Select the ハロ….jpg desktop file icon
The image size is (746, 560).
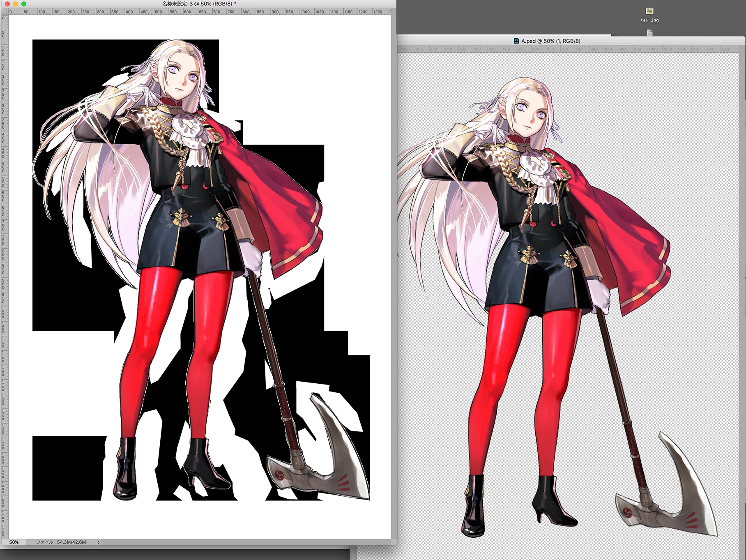[x=649, y=12]
